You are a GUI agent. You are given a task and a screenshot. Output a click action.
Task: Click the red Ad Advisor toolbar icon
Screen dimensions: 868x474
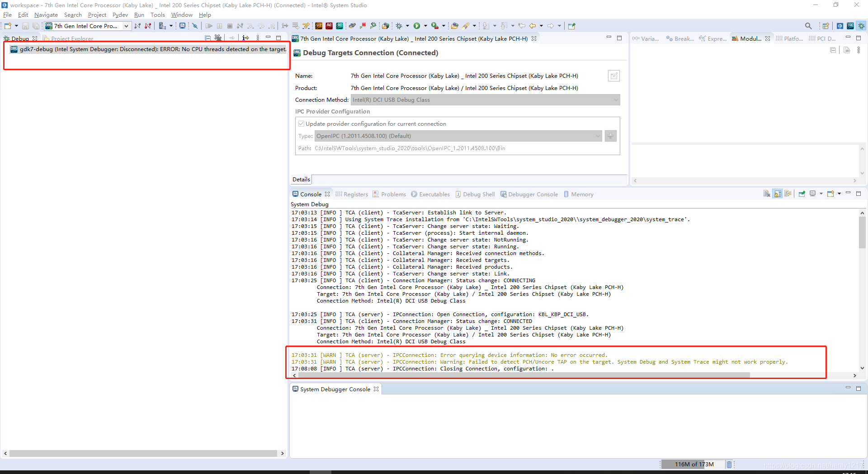coord(329,26)
